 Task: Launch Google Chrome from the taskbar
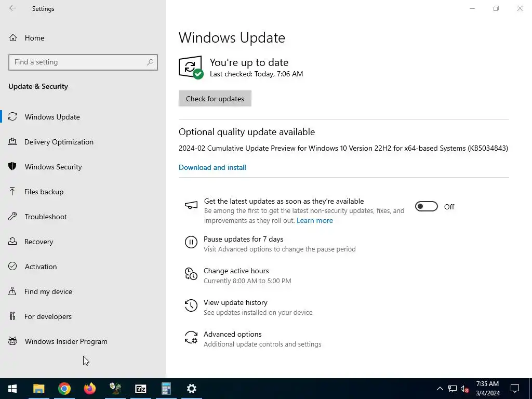(64, 389)
